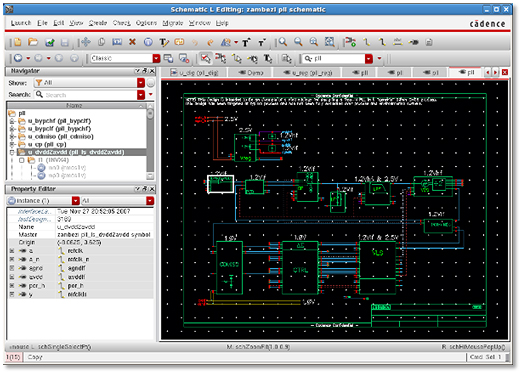This screenshot has height=374, width=522.
Task: Click the Save diskette icon
Action: 65,42
